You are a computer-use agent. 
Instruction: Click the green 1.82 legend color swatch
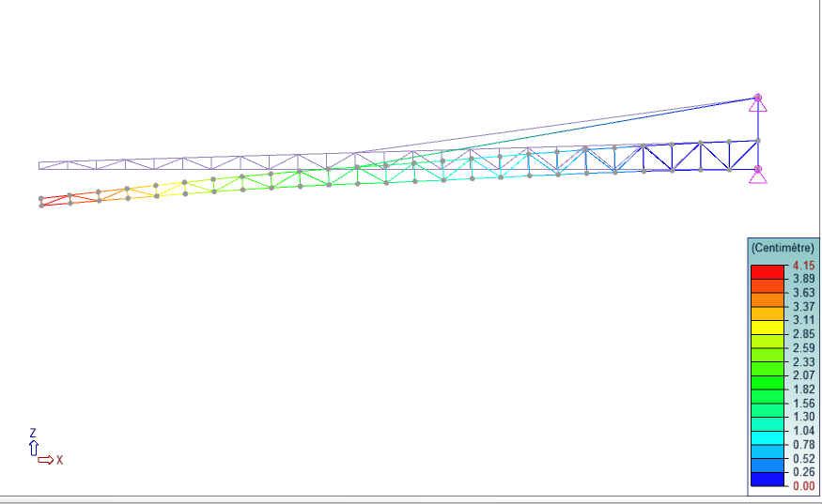click(x=768, y=382)
